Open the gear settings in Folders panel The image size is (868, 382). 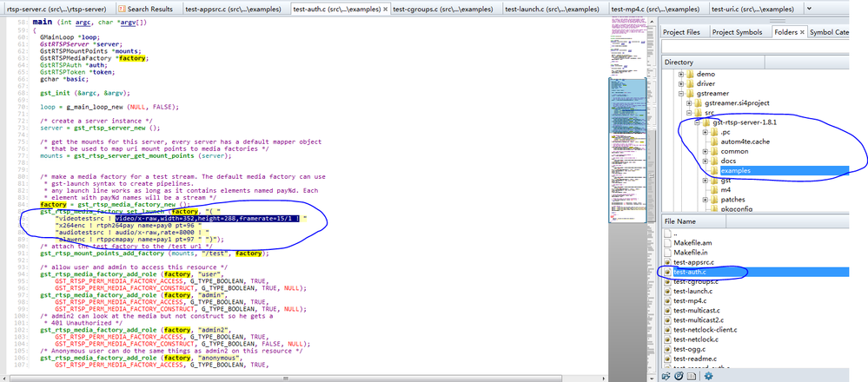pyautogui.click(x=708, y=376)
